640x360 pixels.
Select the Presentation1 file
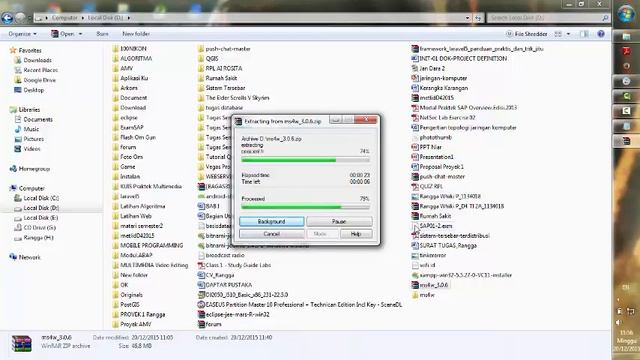tap(433, 157)
